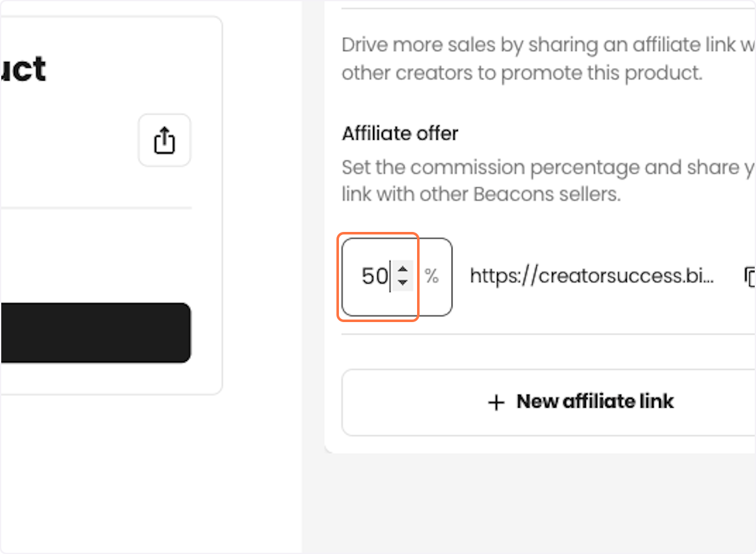Copy the affiliate link with copy icon
Viewport: 756px width, 554px height.
pos(750,276)
